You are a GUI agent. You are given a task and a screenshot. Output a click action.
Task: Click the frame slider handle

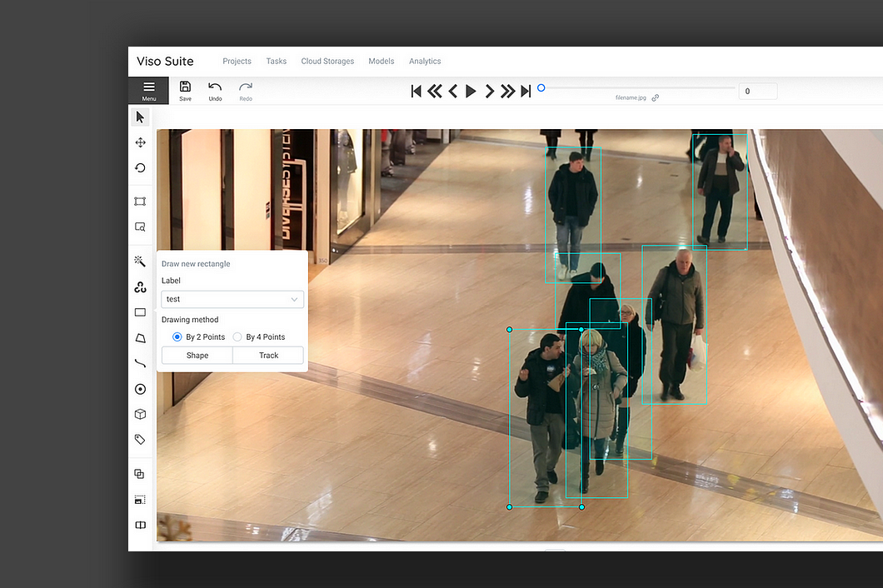pos(541,87)
